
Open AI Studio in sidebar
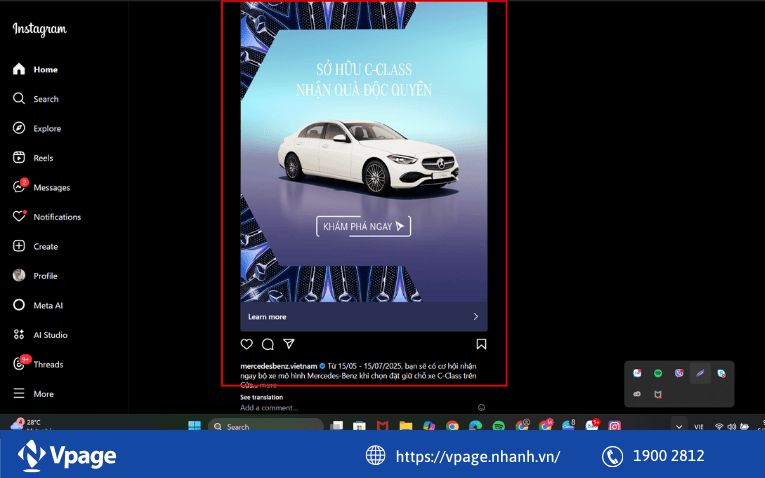point(40,335)
